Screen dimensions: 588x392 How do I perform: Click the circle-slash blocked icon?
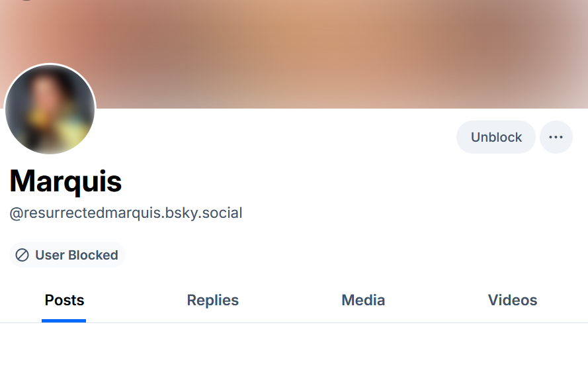coord(22,255)
